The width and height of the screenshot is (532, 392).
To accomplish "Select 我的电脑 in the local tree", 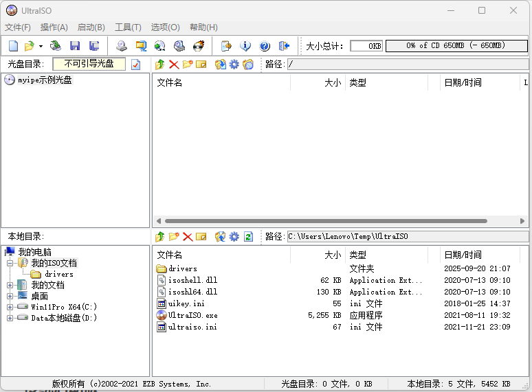I will (x=34, y=252).
